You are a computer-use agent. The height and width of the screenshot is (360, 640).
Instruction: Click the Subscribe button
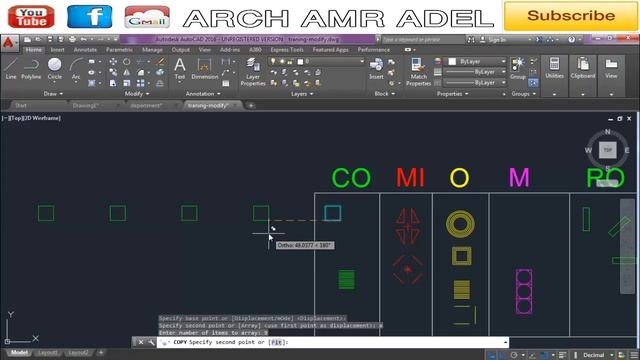tap(571, 16)
